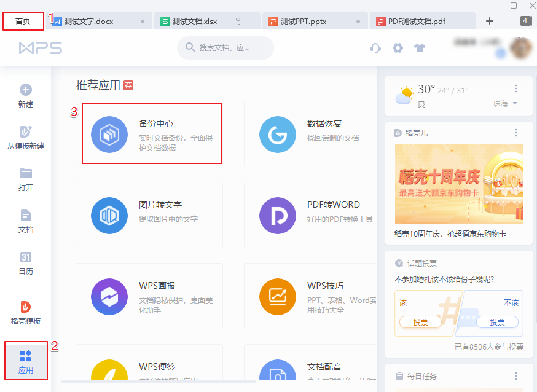Click the 推荐应用 heading
Image resolution: width=537 pixels, height=392 pixels.
click(98, 85)
